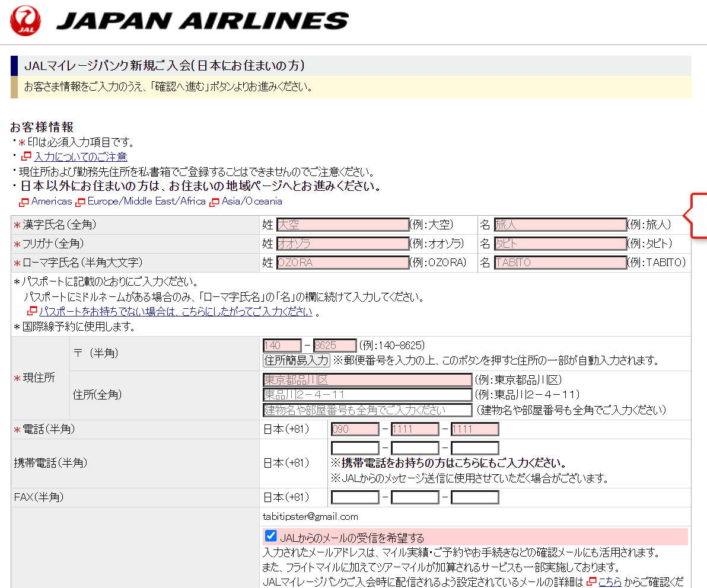This screenshot has height=588, width=707.
Task: Select the 漢字氏名 surname field showing 大空
Action: tap(342, 224)
